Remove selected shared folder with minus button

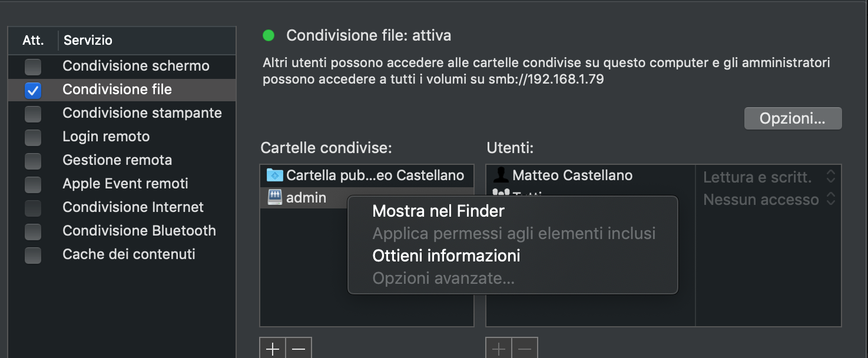tap(299, 349)
